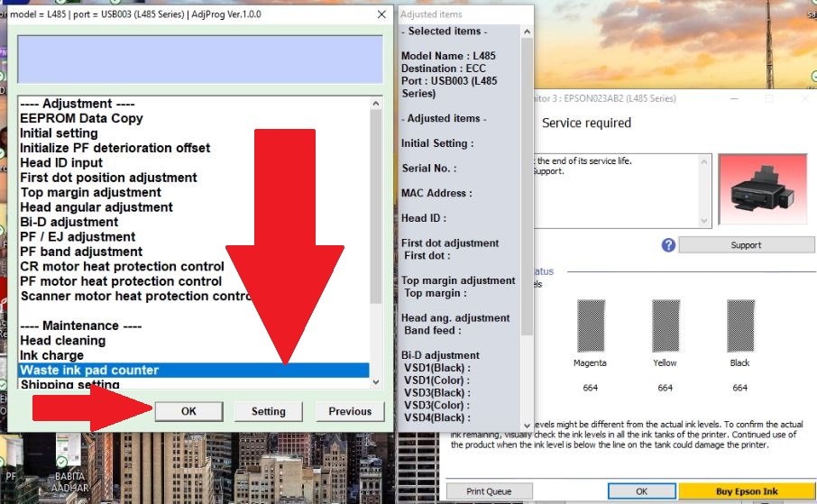This screenshot has height=504, width=817.
Task: Click OK button in AdjProg window
Action: tap(188, 411)
